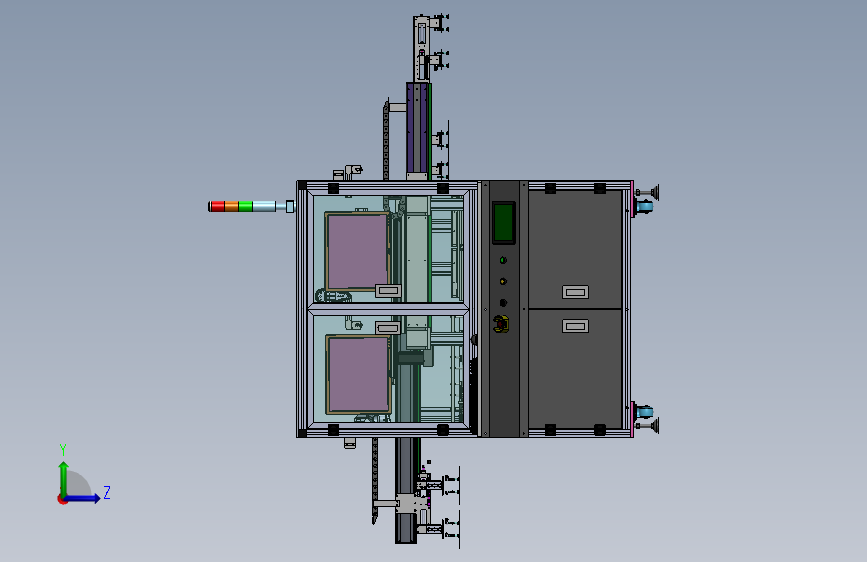
Task: Select the orange segment of the signal tower light
Action: (232, 206)
